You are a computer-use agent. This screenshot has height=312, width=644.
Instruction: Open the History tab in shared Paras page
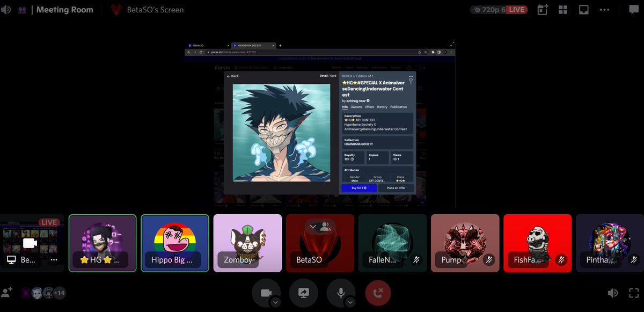[382, 107]
